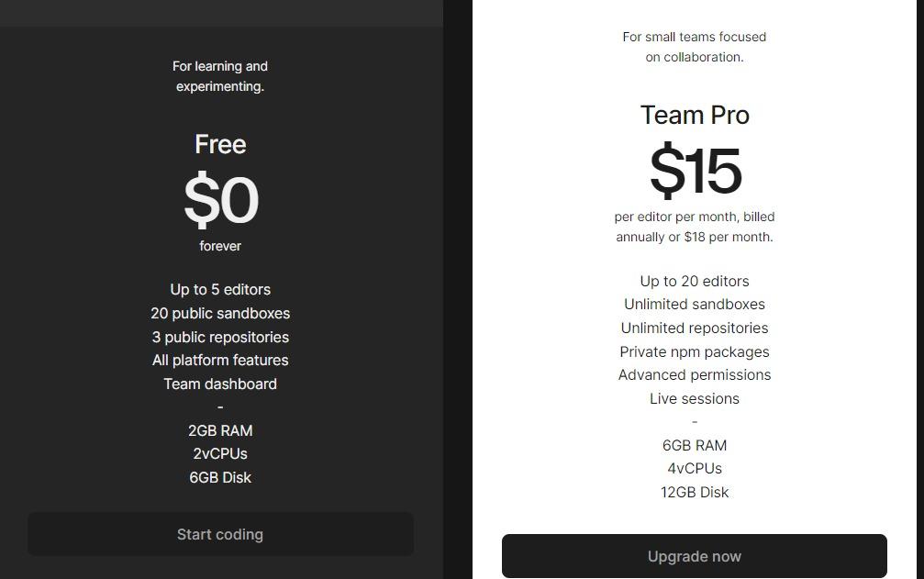
Task: Click the 'per editor per month, billed' text
Action: (695, 217)
